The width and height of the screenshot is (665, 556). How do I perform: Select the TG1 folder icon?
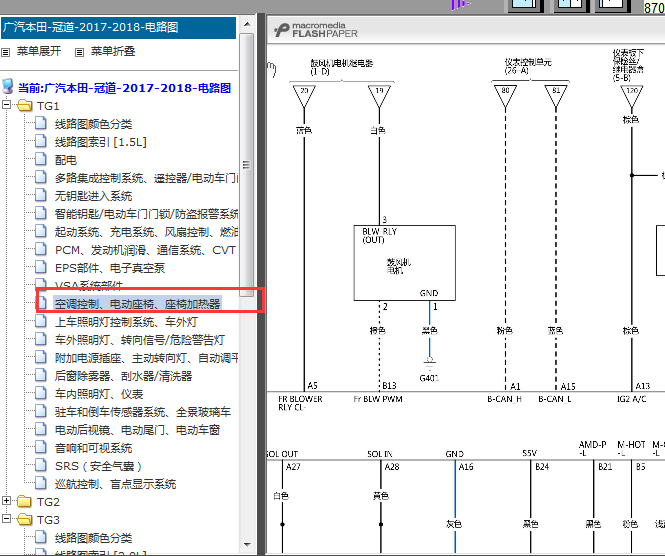click(x=25, y=105)
